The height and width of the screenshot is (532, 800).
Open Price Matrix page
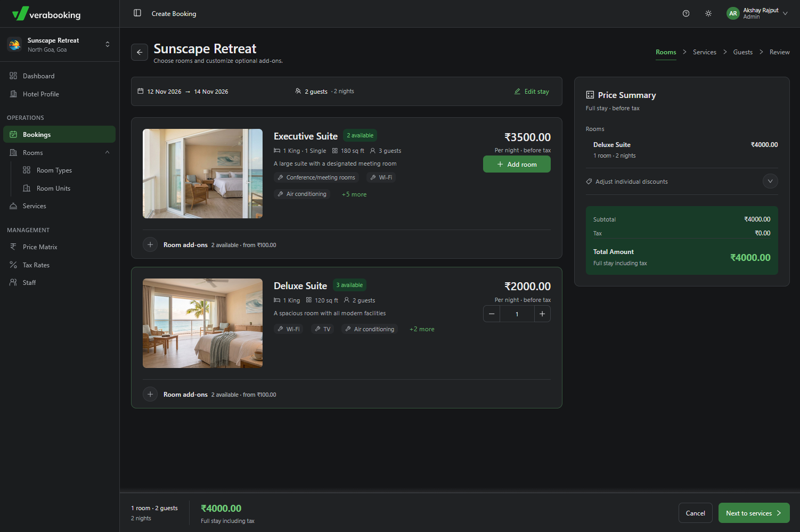[60, 247]
